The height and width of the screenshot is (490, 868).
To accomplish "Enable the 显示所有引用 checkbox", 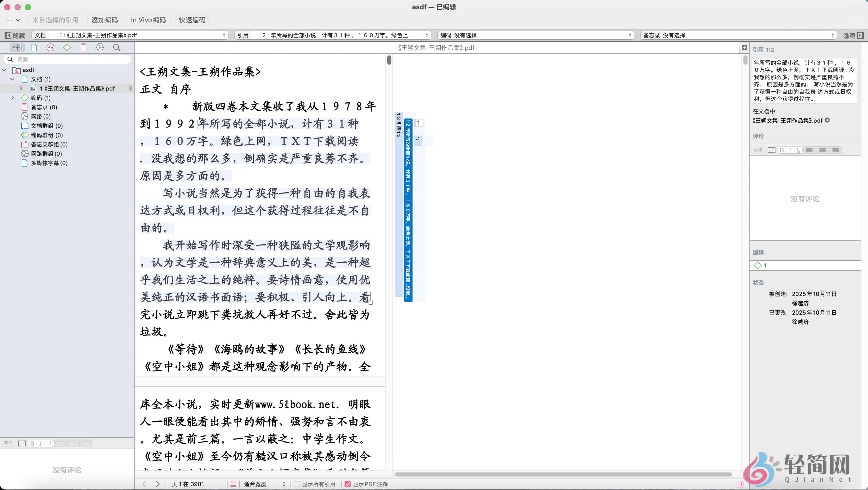I will click(297, 484).
